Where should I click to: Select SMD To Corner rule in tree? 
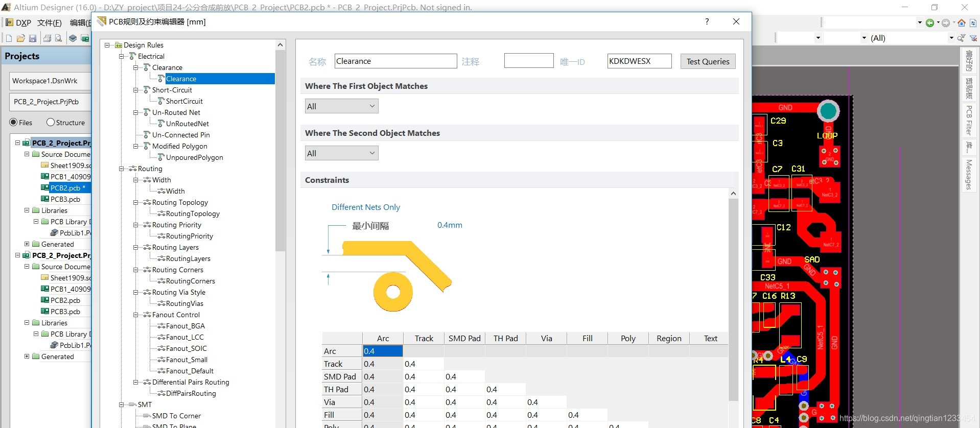coord(176,416)
